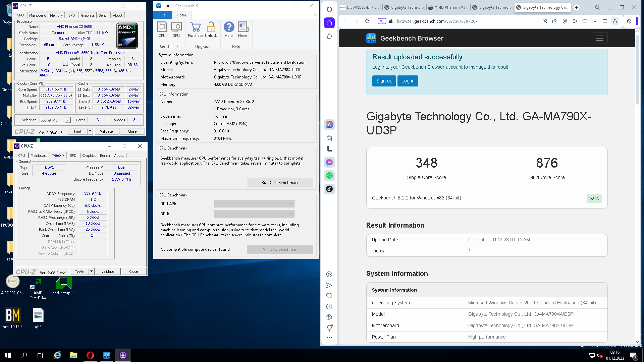644x362 pixels.
Task: Open Opera settings gear in sidebar
Action: 329,317
